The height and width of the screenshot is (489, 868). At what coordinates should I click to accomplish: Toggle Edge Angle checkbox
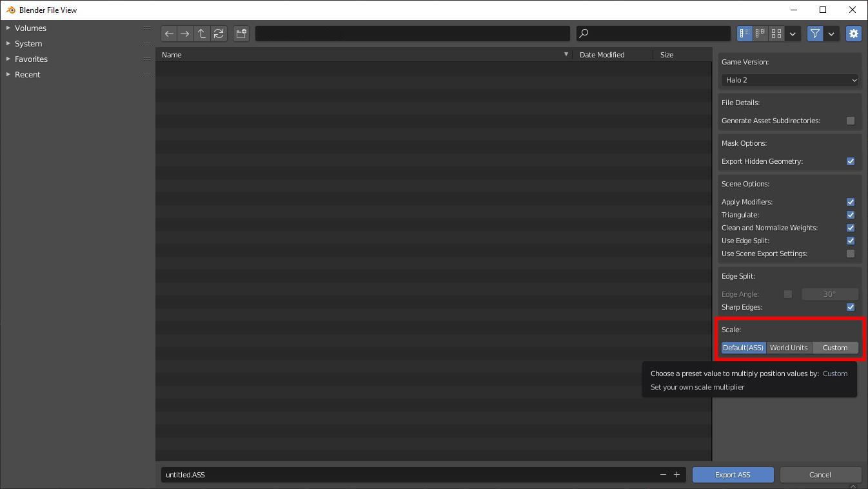pyautogui.click(x=788, y=294)
